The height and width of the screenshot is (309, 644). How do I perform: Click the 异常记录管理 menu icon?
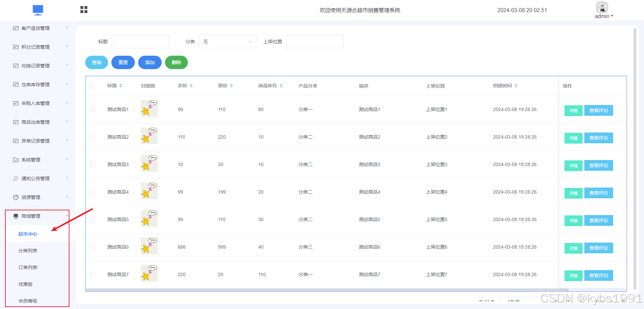pyautogui.click(x=16, y=141)
